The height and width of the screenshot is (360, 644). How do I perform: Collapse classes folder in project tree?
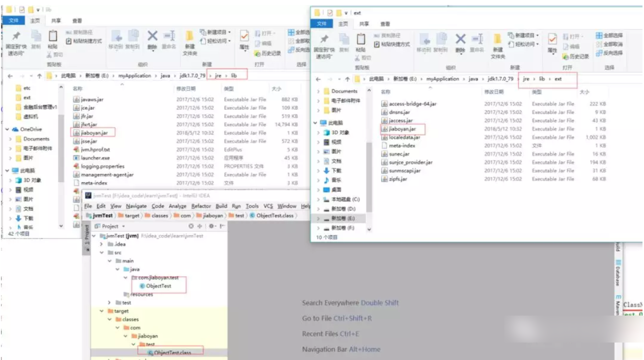(x=110, y=319)
